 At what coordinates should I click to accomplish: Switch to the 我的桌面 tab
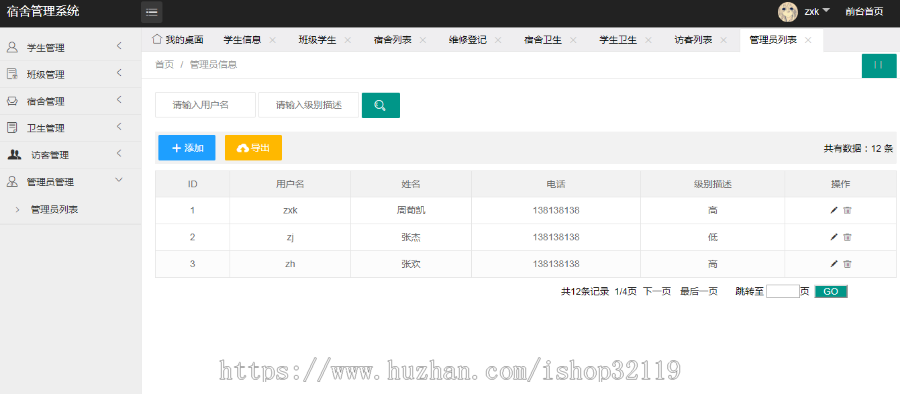point(178,40)
